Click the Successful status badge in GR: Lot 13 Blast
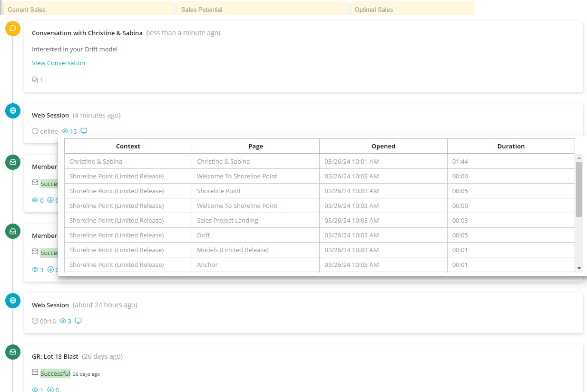This screenshot has width=587, height=392. pos(55,373)
